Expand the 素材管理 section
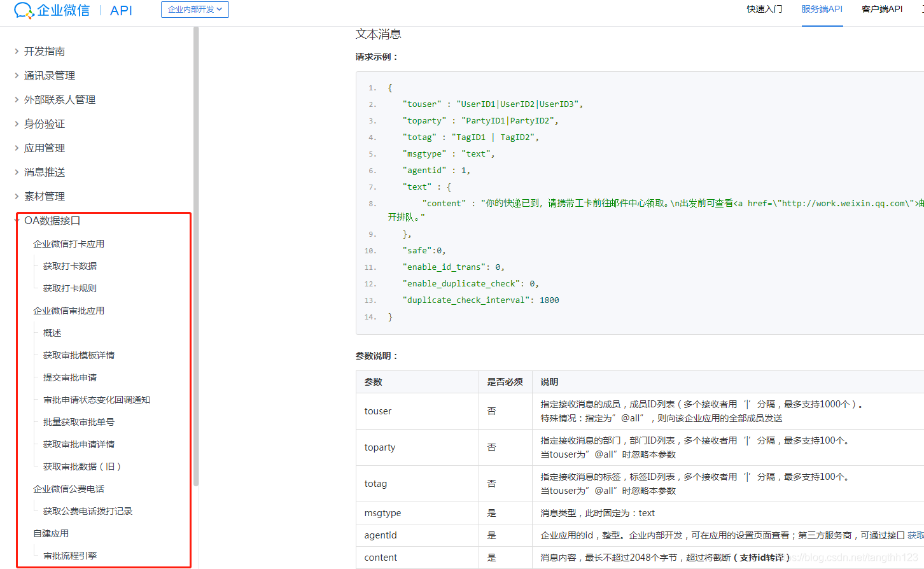The height and width of the screenshot is (569, 924). pyautogui.click(x=44, y=197)
